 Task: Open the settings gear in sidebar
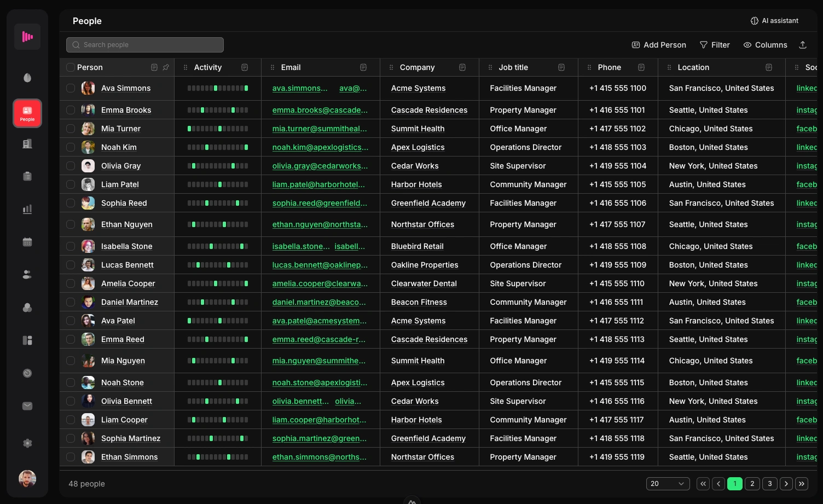27,443
